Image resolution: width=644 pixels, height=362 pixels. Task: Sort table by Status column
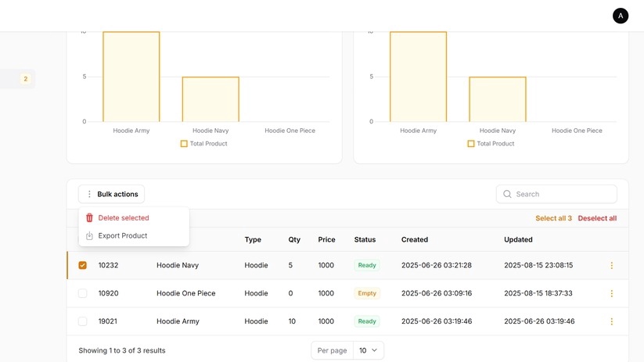tap(365, 240)
